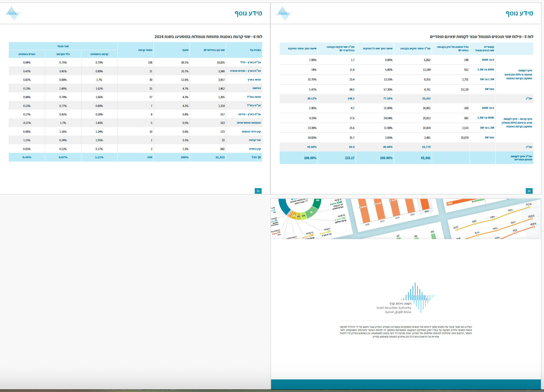544x392 pixels.
Task: Click the page number 23 badge
Action: [258, 191]
